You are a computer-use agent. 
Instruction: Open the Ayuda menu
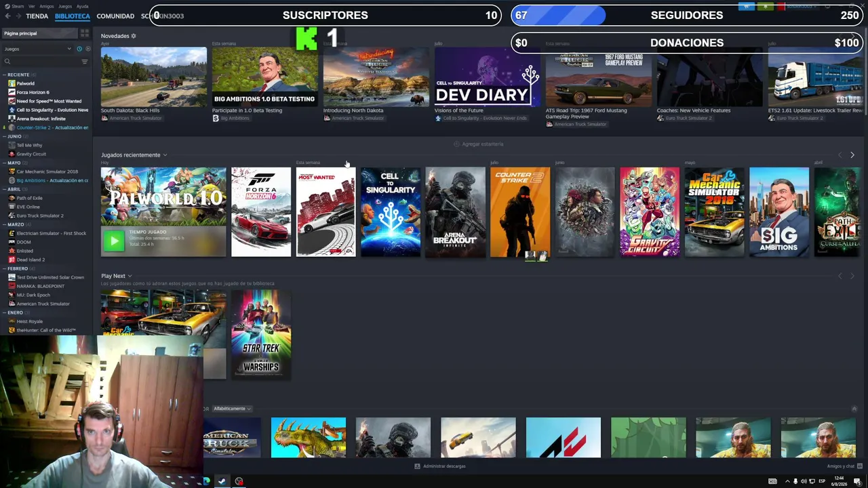point(83,6)
